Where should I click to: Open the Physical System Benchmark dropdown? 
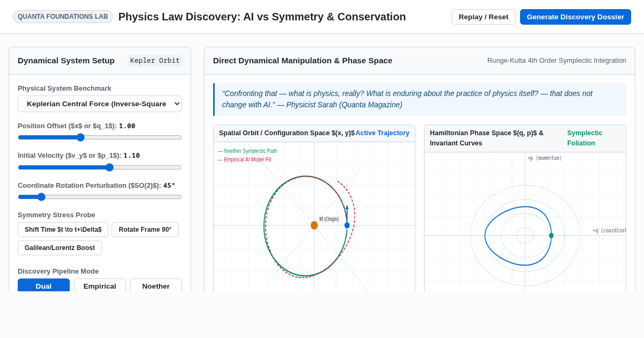coord(100,104)
